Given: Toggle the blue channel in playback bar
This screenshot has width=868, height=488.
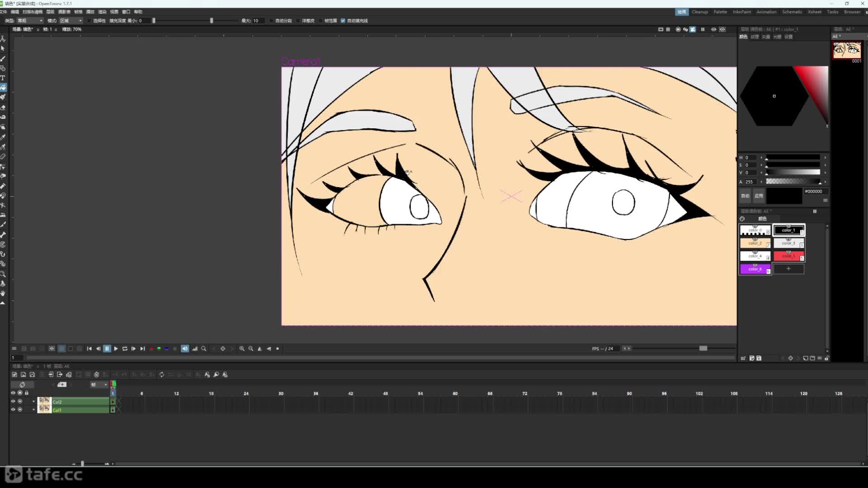Looking at the screenshot, I should [x=167, y=348].
